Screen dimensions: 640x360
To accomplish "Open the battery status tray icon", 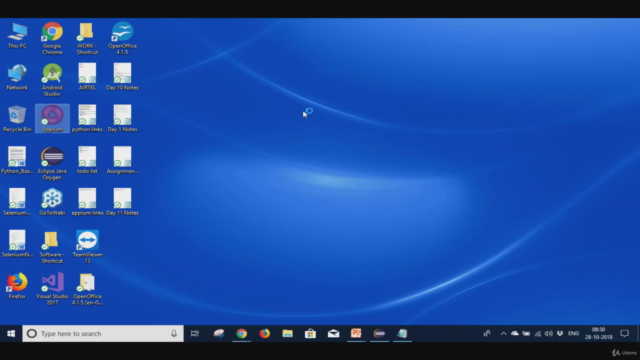I will [x=526, y=333].
